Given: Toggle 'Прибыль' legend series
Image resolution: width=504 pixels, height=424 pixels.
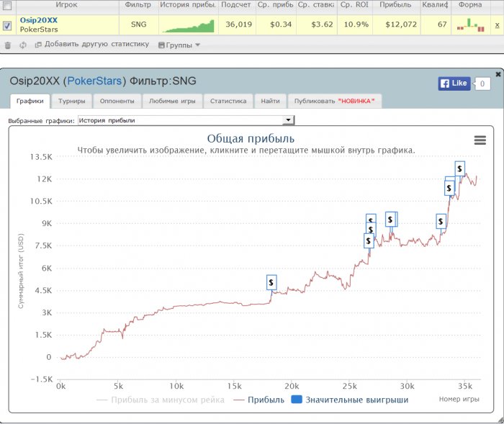Looking at the screenshot, I should click(259, 400).
